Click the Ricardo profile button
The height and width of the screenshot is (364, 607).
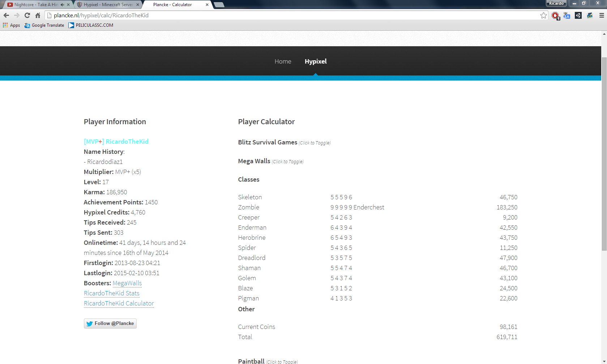click(556, 3)
